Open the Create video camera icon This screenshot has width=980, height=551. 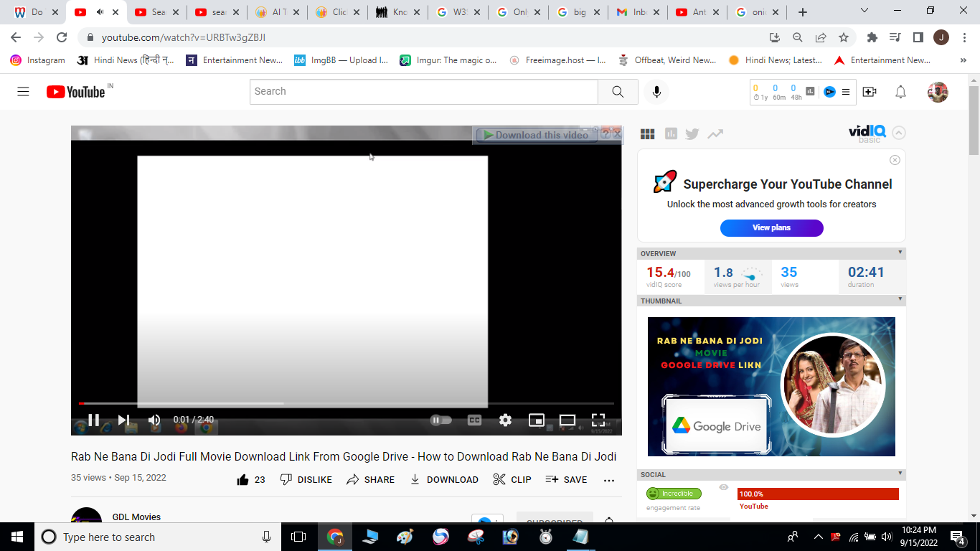pyautogui.click(x=870, y=92)
